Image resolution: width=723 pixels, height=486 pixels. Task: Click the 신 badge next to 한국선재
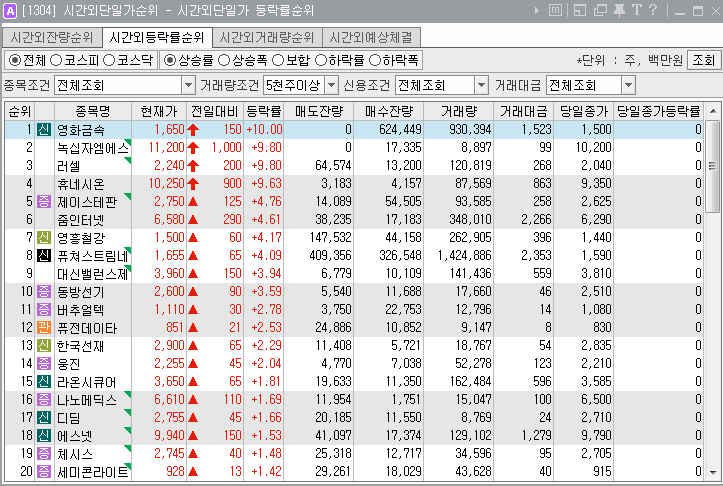(44, 345)
